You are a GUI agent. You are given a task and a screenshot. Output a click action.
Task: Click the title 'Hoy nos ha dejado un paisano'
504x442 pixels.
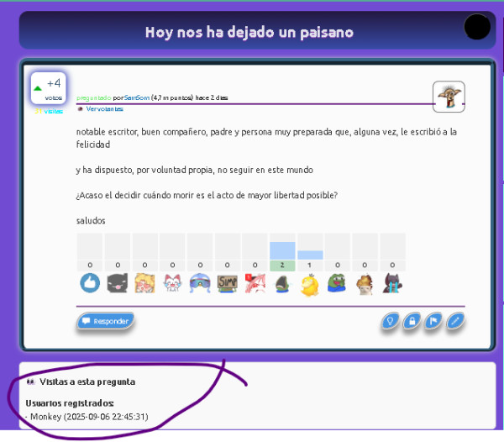(249, 32)
